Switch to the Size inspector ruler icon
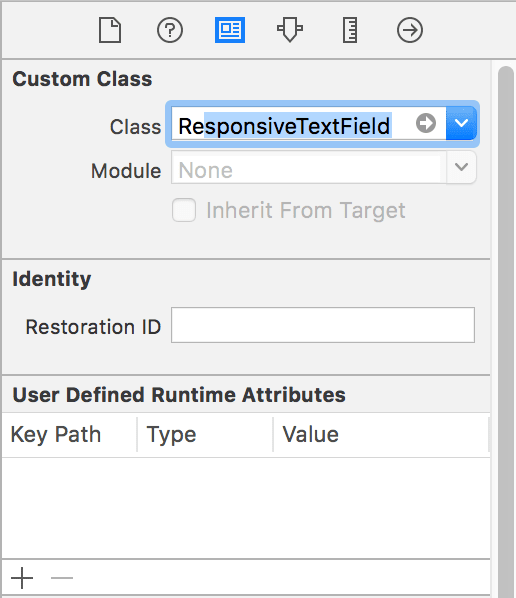 pos(350,30)
